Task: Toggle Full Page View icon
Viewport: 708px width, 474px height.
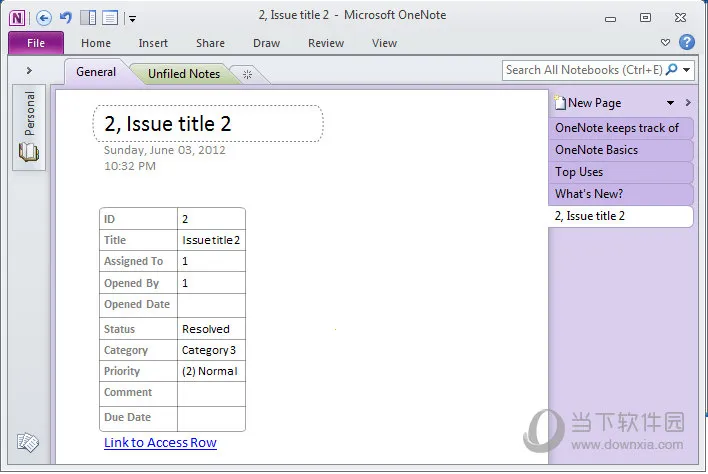Action: coord(109,17)
